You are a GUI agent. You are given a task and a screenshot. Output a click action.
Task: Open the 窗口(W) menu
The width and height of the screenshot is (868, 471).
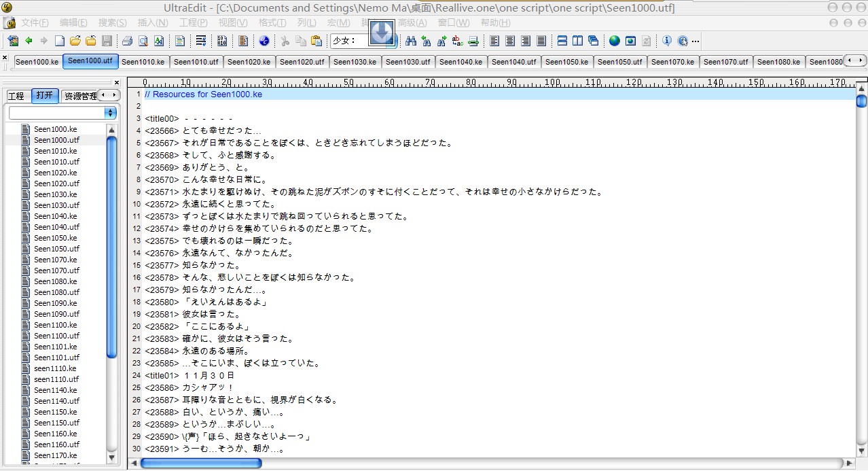tap(454, 22)
